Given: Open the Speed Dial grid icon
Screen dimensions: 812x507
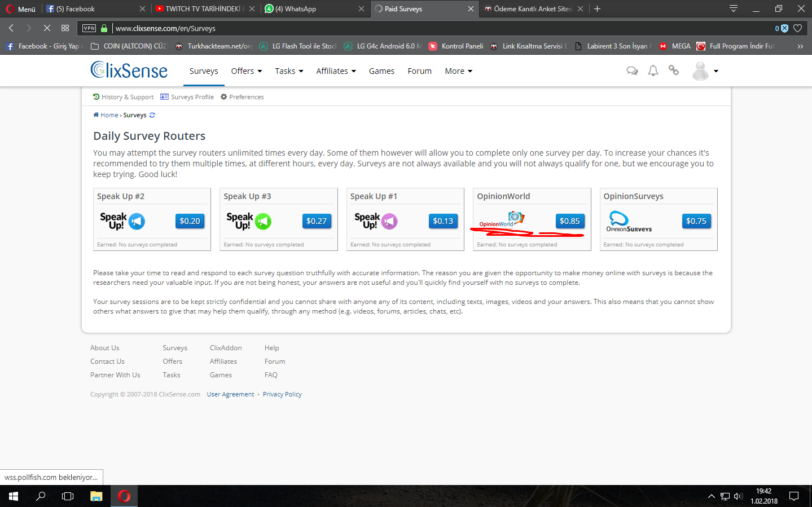Looking at the screenshot, I should (x=65, y=28).
